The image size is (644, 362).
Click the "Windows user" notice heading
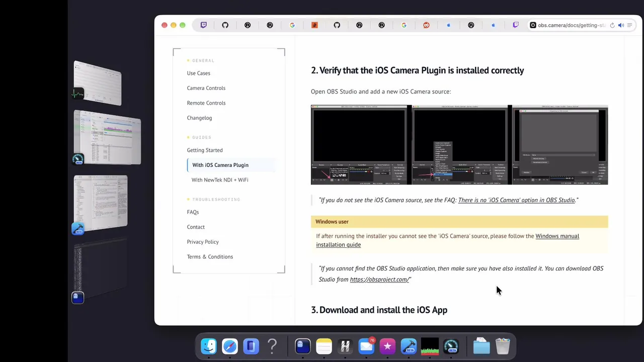coord(332,222)
